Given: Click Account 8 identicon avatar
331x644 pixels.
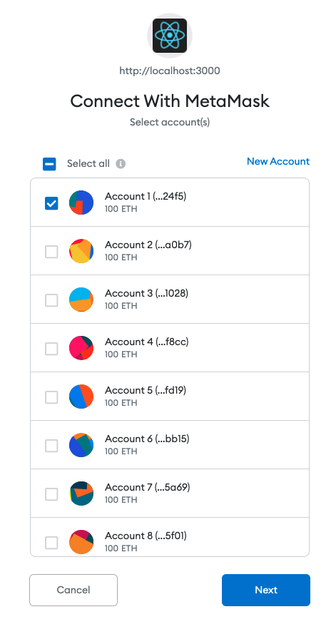Looking at the screenshot, I should coord(81,542).
